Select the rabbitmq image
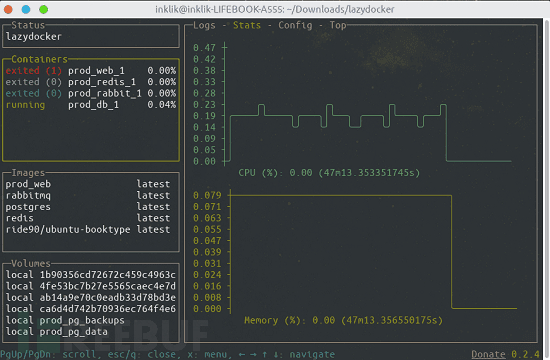The width and height of the screenshot is (550, 360). [x=88, y=195]
